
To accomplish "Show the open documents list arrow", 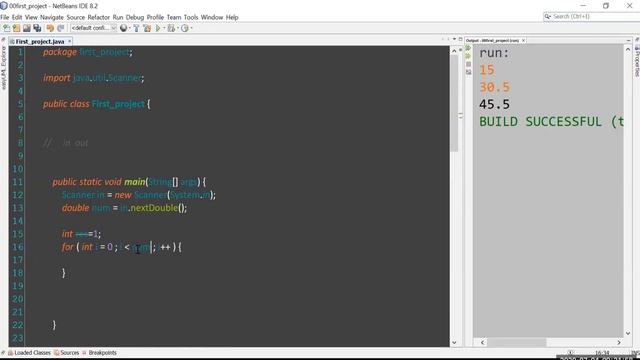I will click(x=454, y=39).
